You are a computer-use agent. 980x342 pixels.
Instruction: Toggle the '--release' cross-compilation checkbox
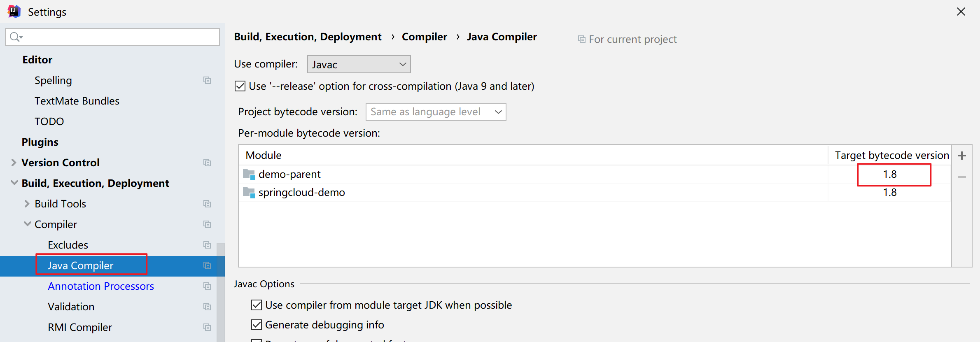(240, 86)
